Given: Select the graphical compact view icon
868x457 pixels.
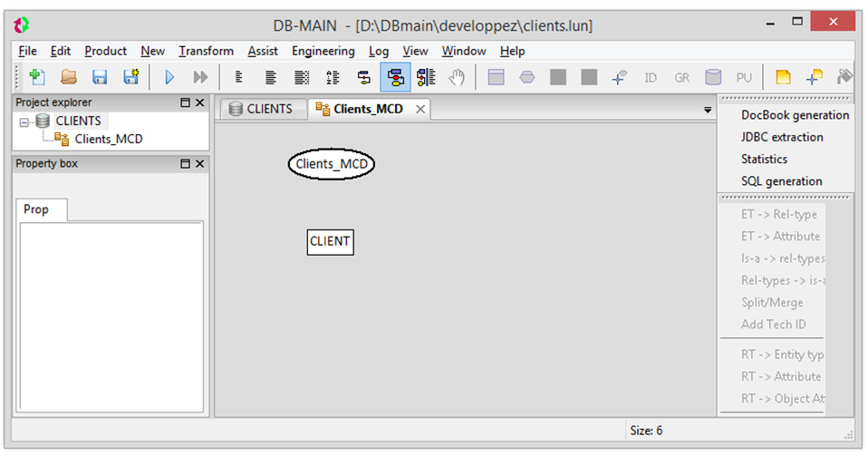Looking at the screenshot, I should 363,77.
